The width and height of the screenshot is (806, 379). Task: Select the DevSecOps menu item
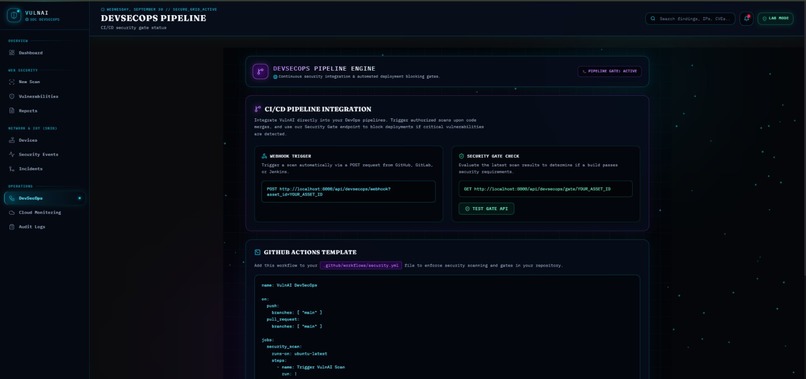tap(45, 198)
